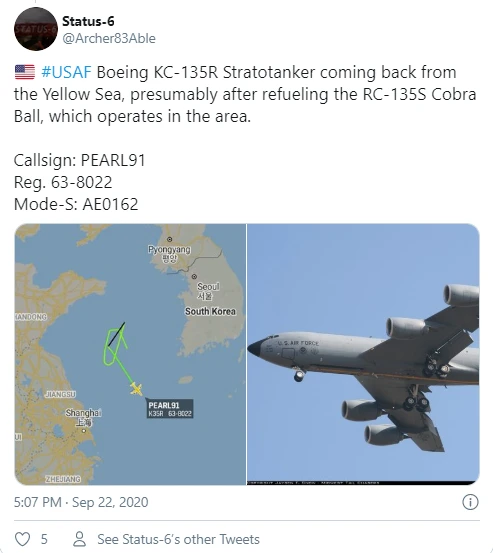Click the Status-6 profile avatar
The image size is (493, 553).
tap(36, 29)
